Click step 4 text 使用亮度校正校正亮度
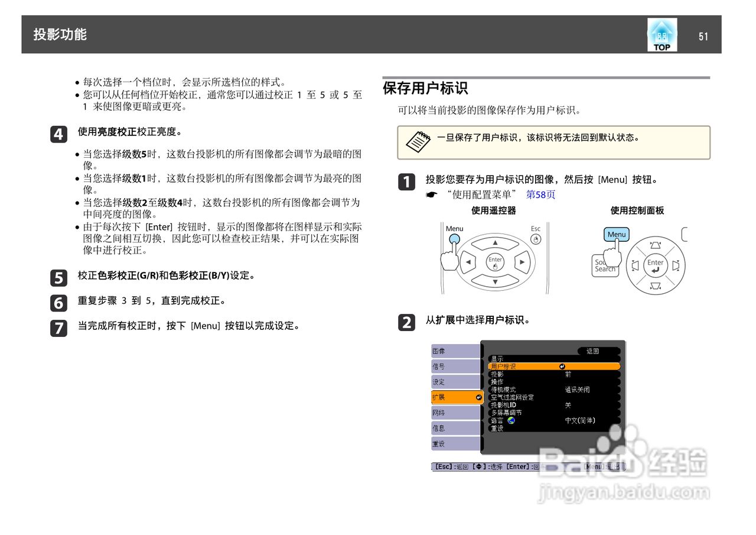This screenshot has height=535, width=756. (130, 131)
